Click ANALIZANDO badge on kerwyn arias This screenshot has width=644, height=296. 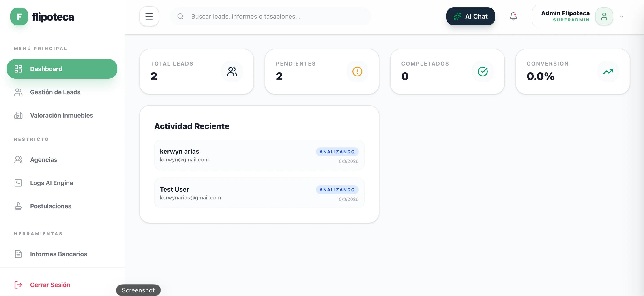pos(337,152)
